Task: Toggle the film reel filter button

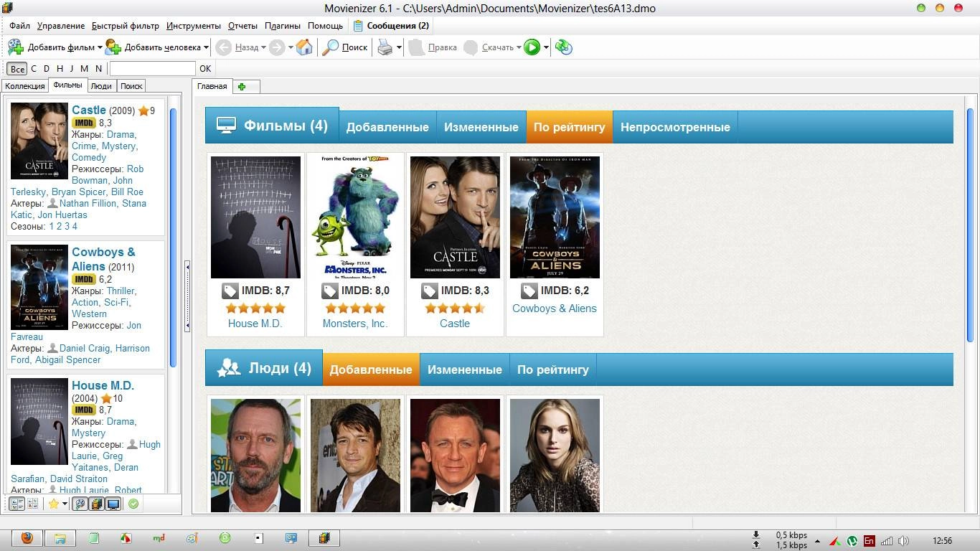Action: [80, 504]
